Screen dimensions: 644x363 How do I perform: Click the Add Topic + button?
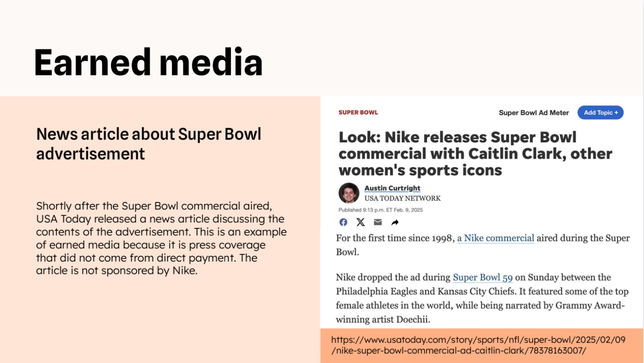coord(600,112)
